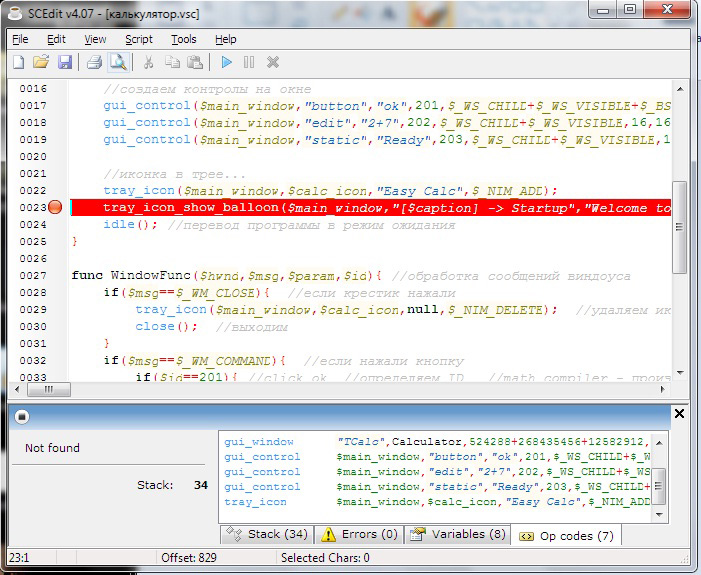The image size is (701, 575).
Task: Open the View menu
Action: click(x=95, y=39)
